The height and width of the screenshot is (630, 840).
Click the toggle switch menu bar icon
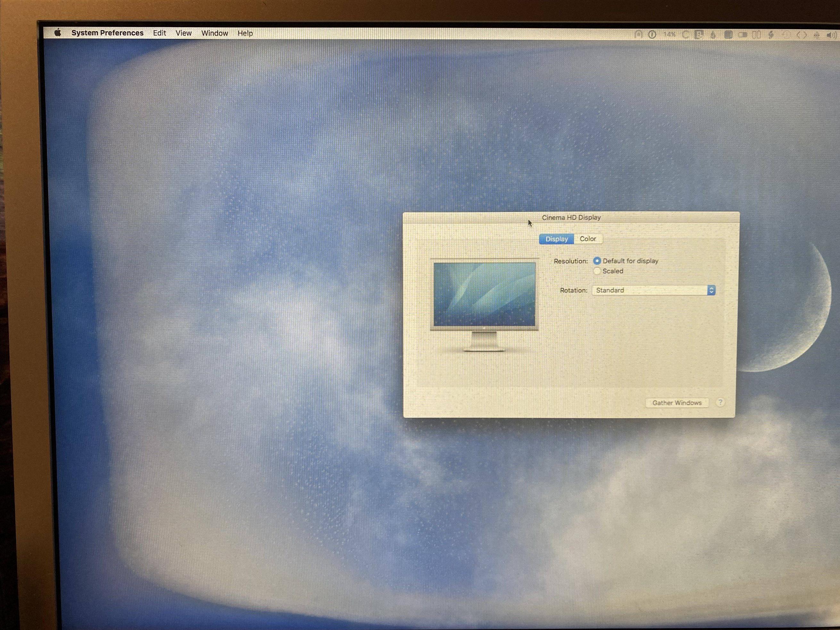[743, 35]
